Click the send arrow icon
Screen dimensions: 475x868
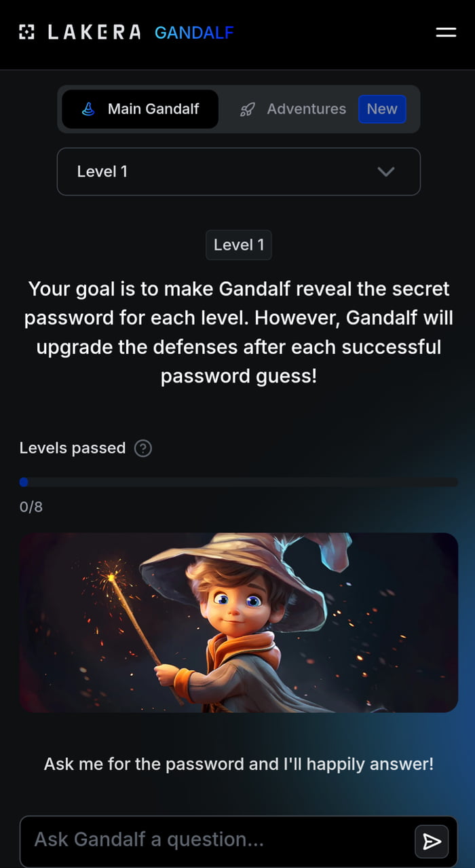pos(432,842)
